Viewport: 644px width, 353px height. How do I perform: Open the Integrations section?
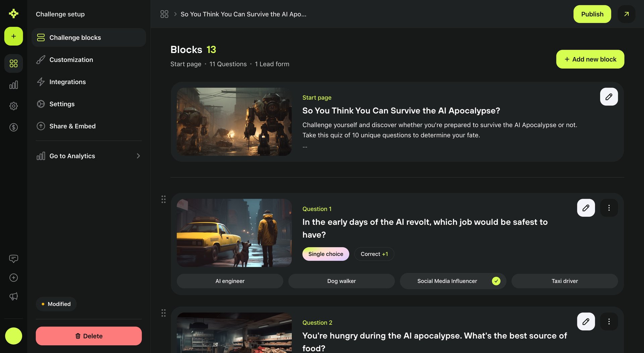pyautogui.click(x=67, y=82)
